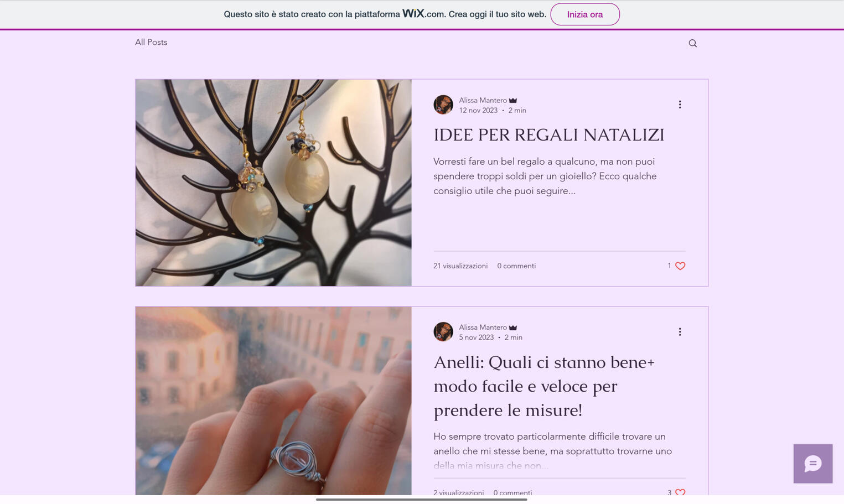Click admin crown icon on second post
The image size is (844, 504).
coord(513,328)
